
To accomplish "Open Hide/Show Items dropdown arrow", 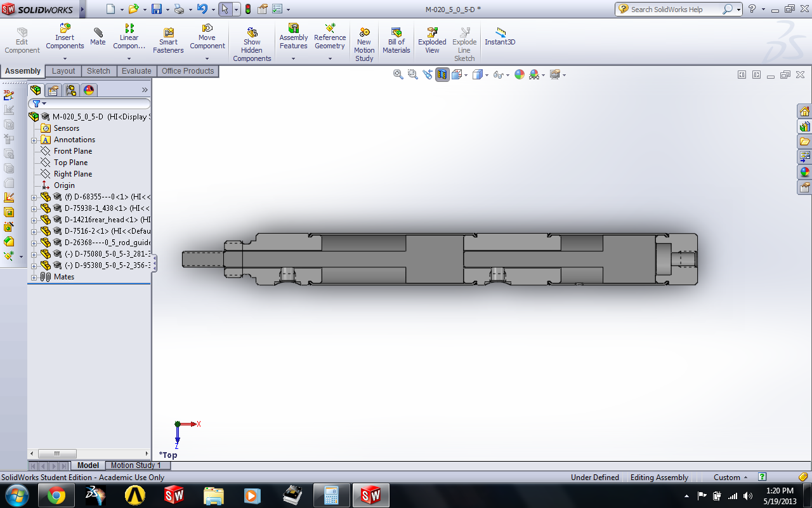I will (x=508, y=75).
